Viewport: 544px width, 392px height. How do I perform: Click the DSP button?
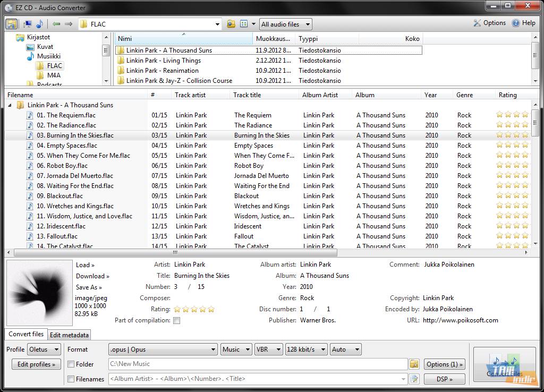[444, 379]
